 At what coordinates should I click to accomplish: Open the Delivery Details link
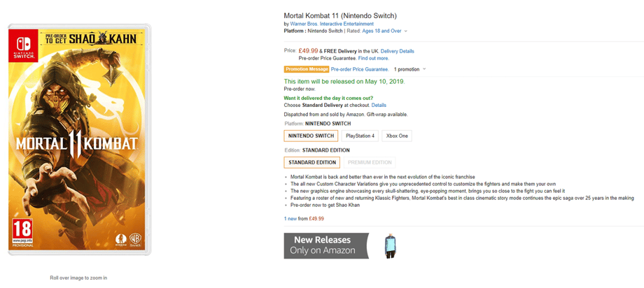397,51
